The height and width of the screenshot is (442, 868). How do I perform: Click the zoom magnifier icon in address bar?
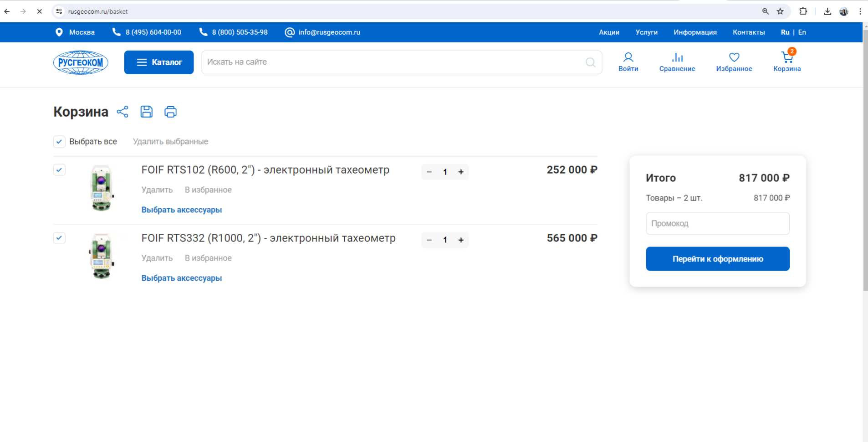click(x=766, y=11)
